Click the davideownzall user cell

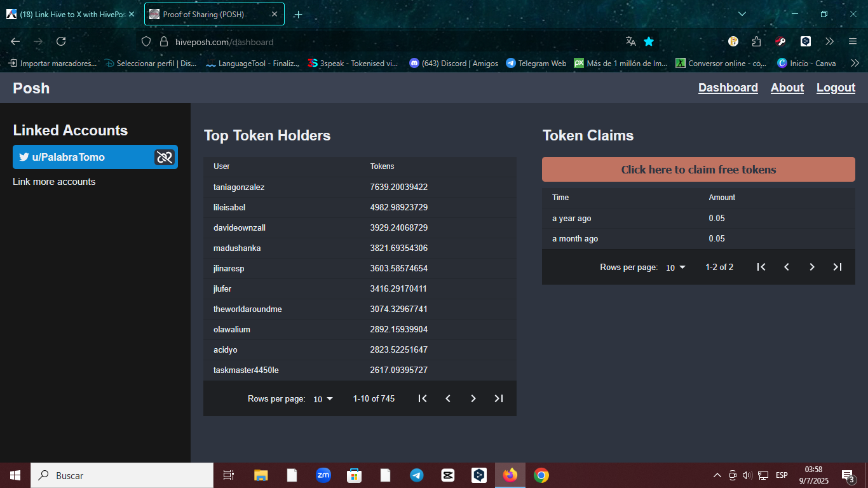point(240,228)
